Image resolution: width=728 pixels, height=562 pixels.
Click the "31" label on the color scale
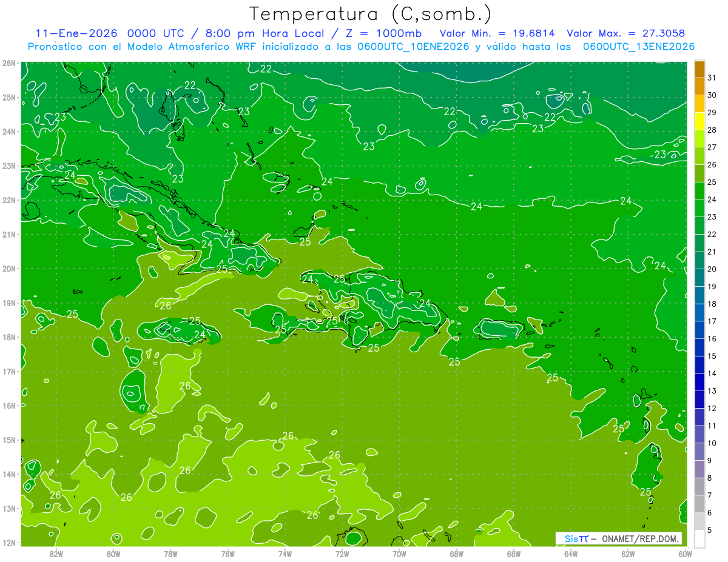tap(712, 78)
